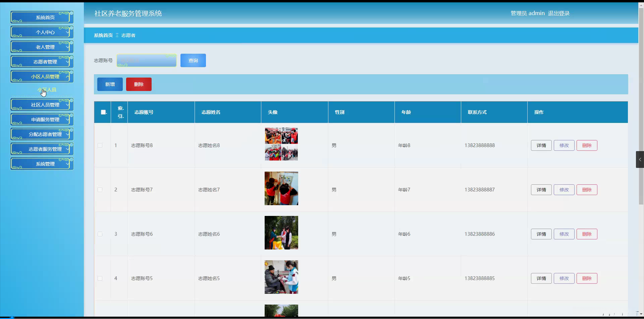This screenshot has width=644, height=319.
Task: Check the checkbox for row 志愿账号7
Action: point(100,190)
